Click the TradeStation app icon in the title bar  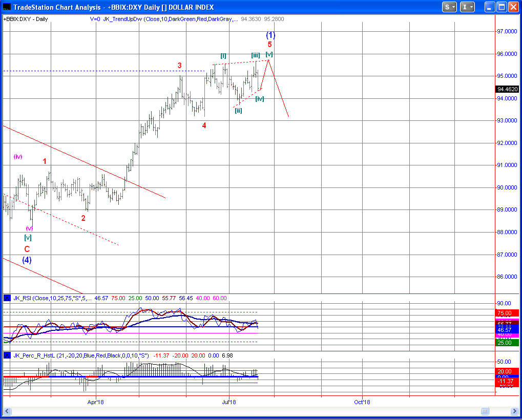click(x=7, y=7)
